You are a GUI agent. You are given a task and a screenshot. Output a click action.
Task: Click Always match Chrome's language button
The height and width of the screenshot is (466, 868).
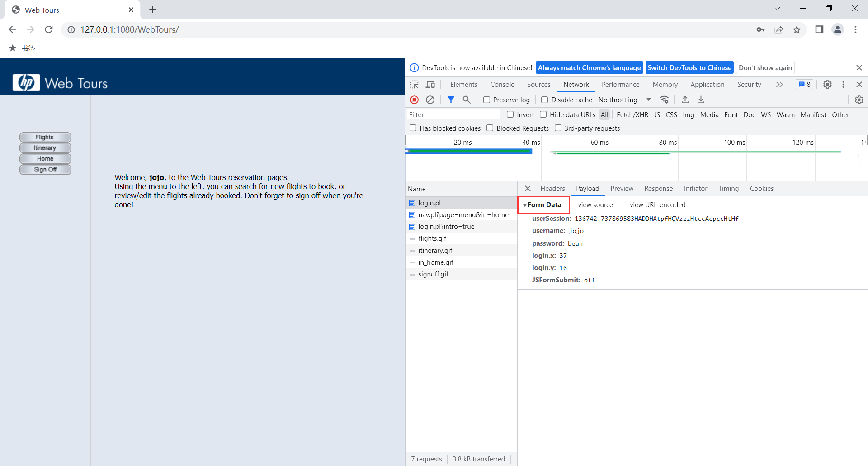coord(589,68)
